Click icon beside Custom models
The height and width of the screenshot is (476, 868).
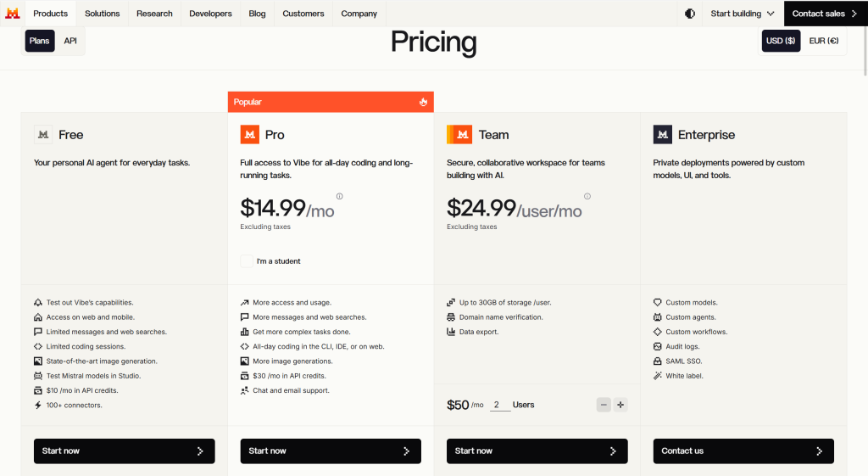point(658,303)
